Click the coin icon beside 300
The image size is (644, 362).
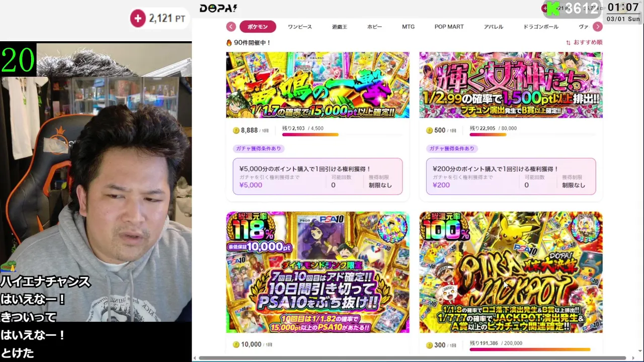pos(429,345)
